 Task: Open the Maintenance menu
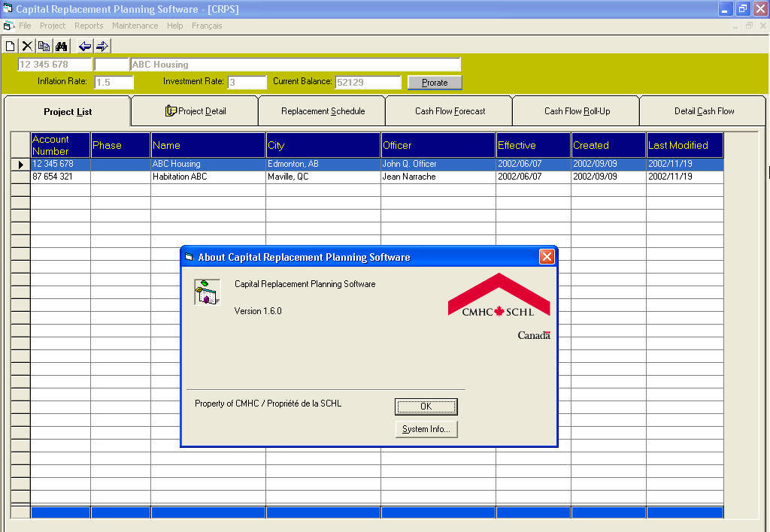tap(135, 26)
